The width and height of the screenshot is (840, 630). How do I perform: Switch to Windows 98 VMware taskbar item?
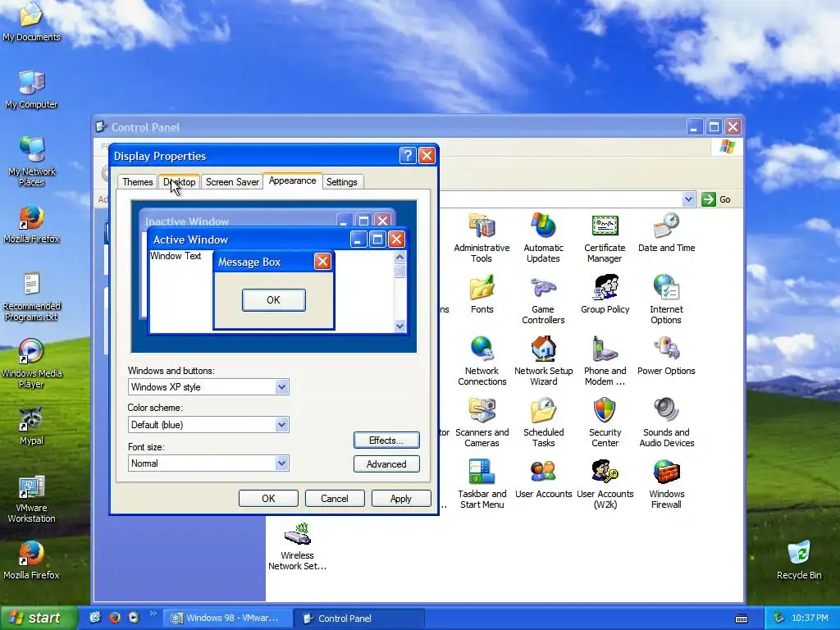tap(228, 619)
